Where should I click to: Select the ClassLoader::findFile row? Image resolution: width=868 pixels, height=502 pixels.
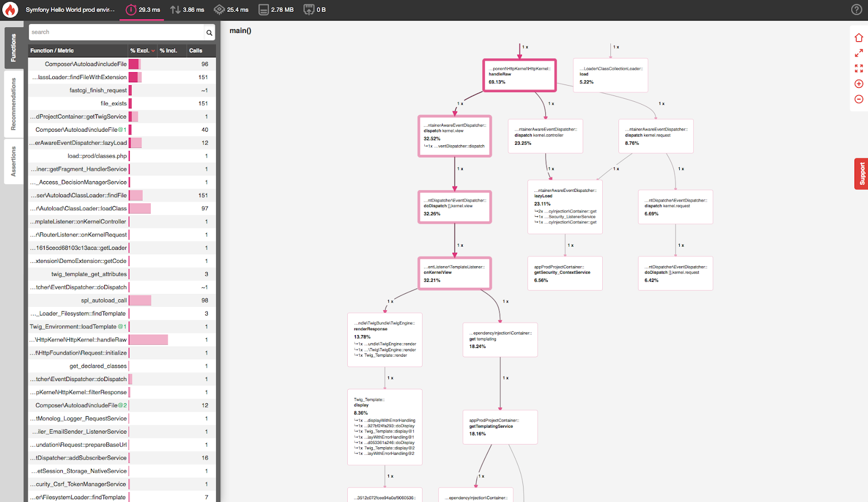(122, 195)
